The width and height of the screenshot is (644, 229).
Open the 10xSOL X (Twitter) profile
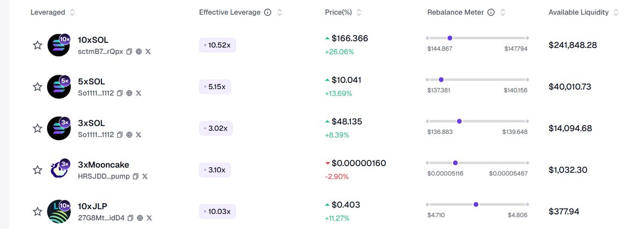click(148, 52)
